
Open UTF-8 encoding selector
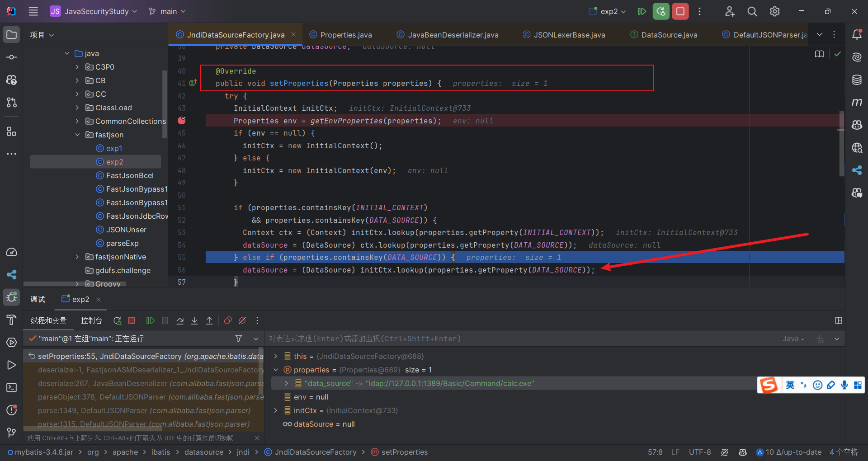700,452
